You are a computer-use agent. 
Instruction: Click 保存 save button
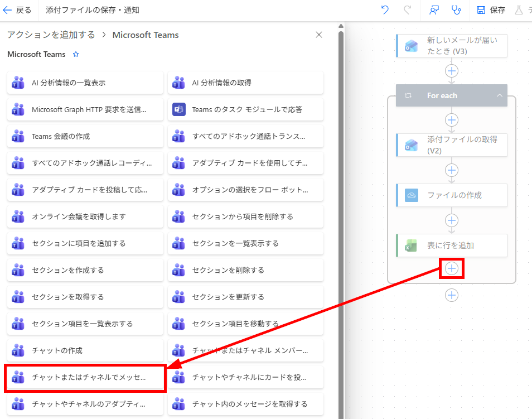point(491,10)
